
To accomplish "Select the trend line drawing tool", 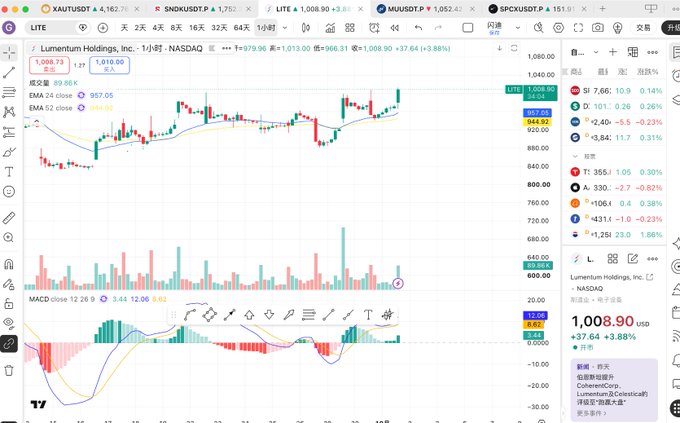I will pos(9,72).
